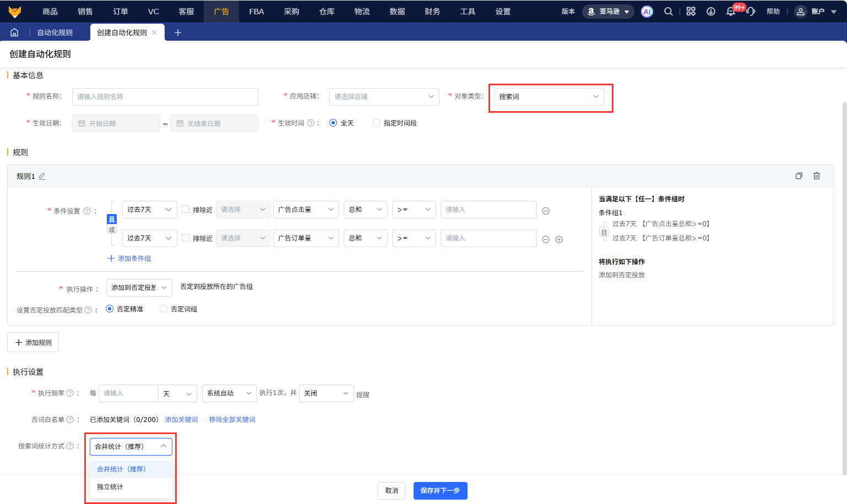Pick 独立统计 from the open list
Image resolution: width=847 pixels, height=504 pixels.
pos(110,487)
